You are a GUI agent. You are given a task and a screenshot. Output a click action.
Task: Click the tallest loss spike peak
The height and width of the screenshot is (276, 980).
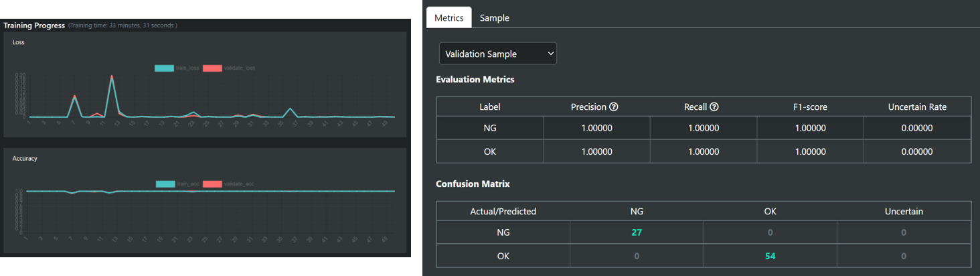pos(111,76)
